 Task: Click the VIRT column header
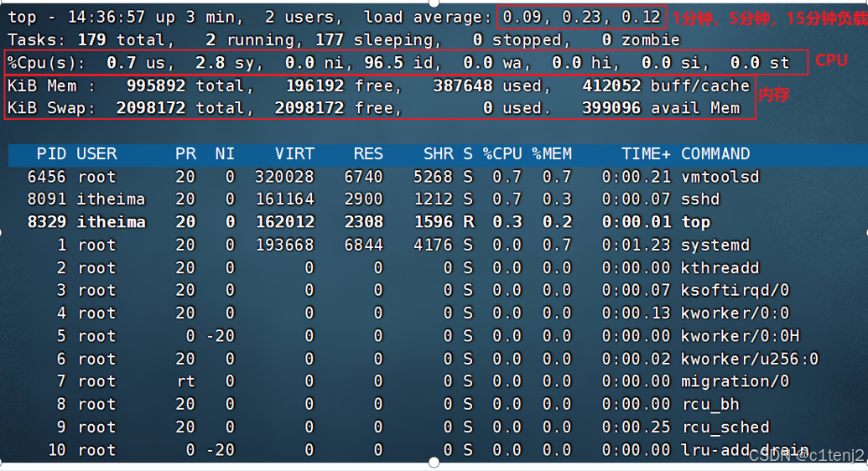point(294,154)
